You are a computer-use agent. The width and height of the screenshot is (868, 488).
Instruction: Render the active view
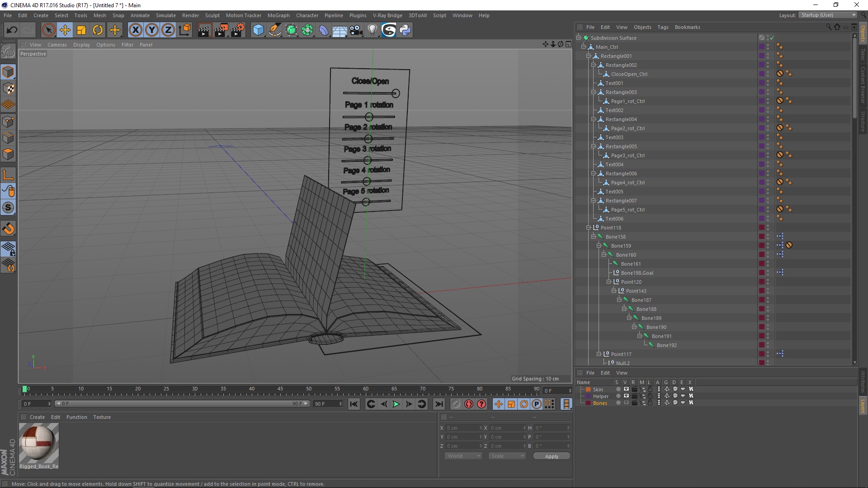pos(204,30)
